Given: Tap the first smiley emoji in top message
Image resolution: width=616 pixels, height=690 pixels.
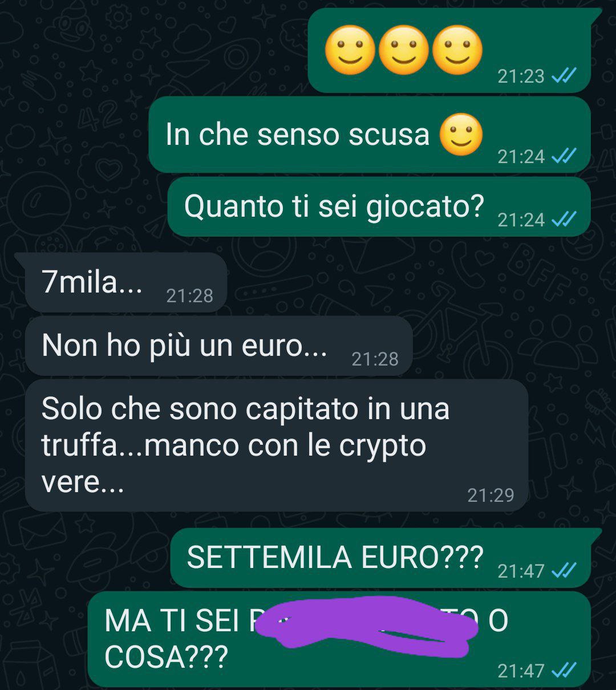Looking at the screenshot, I should [350, 50].
